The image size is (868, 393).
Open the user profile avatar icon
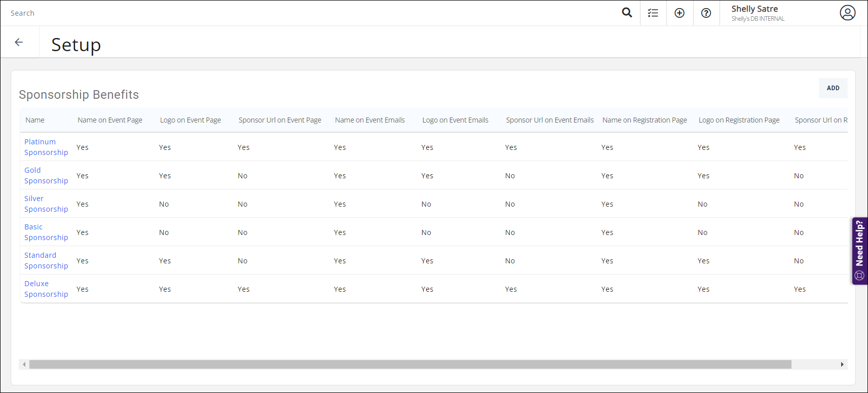pos(847,13)
